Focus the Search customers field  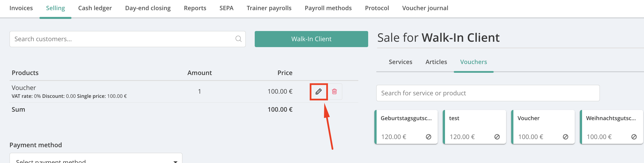coord(128,39)
